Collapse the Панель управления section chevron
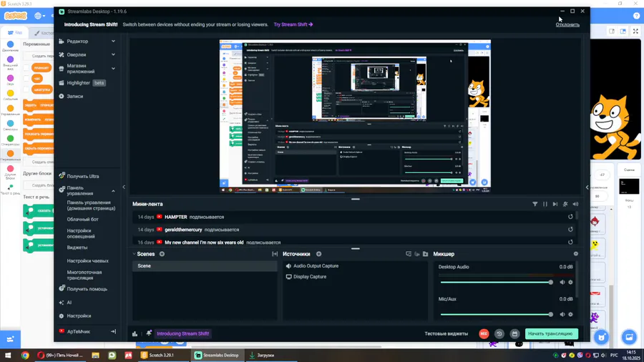This screenshot has height=362, width=644. coord(113,191)
